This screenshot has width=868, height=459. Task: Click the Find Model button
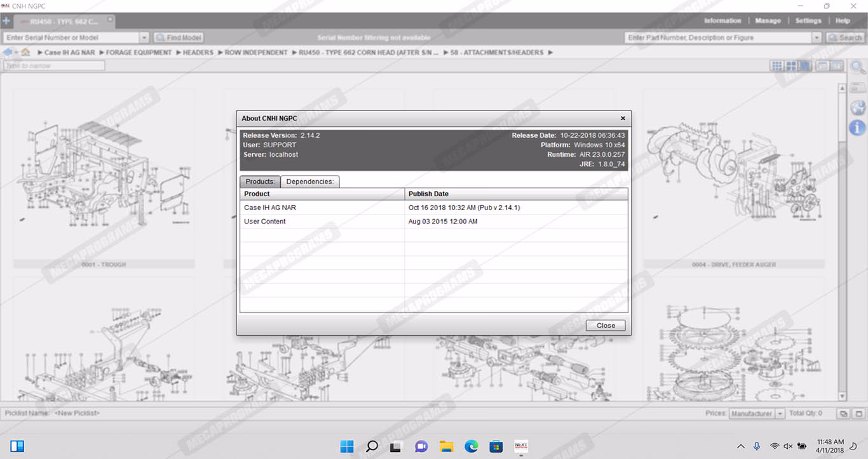coord(179,38)
